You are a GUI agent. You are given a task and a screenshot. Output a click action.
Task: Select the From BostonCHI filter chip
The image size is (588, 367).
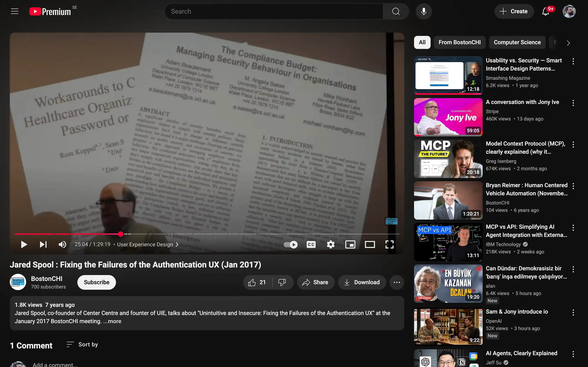(459, 42)
